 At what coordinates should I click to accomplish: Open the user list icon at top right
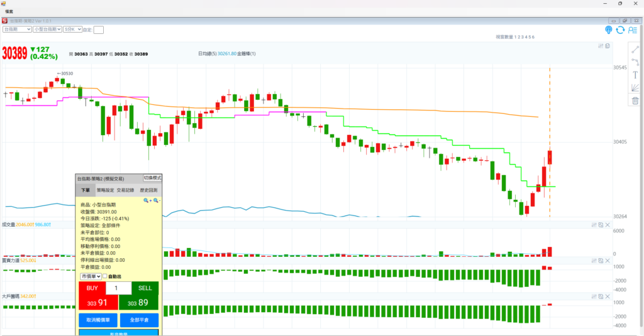pyautogui.click(x=633, y=30)
